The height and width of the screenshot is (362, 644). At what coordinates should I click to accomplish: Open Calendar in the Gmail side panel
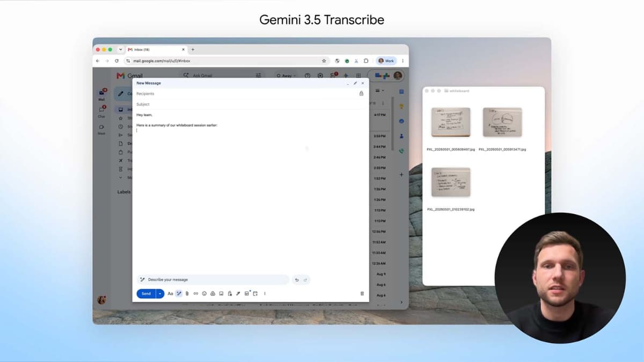[401, 92]
